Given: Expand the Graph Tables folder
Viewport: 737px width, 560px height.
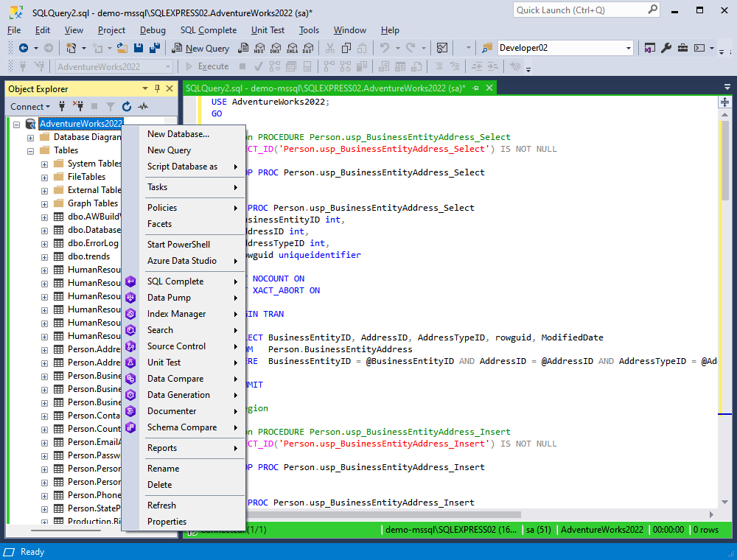Looking at the screenshot, I should pos(44,204).
